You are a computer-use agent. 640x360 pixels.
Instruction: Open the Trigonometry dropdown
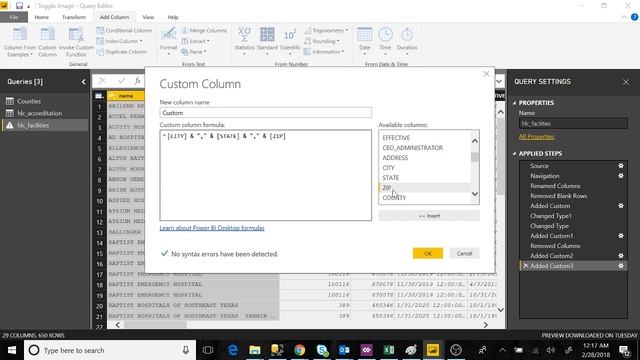pyautogui.click(x=326, y=31)
